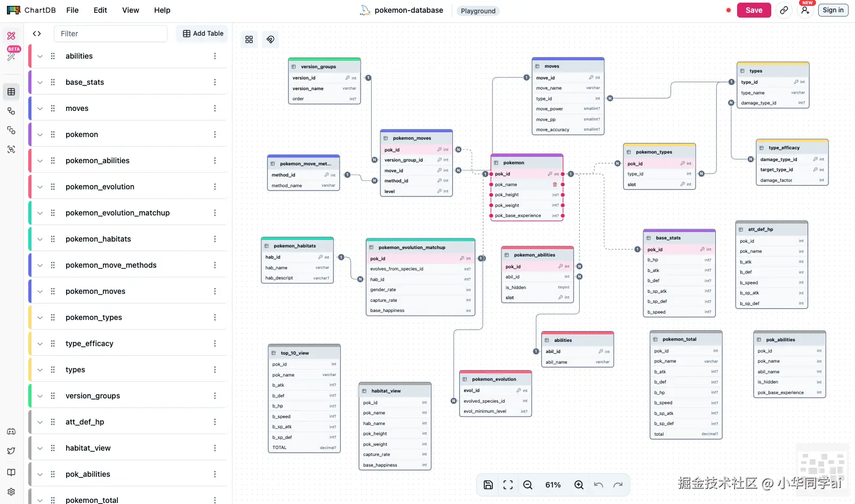855x504 pixels.
Task: Open the three-dot menu for abilities table
Action: pos(215,56)
